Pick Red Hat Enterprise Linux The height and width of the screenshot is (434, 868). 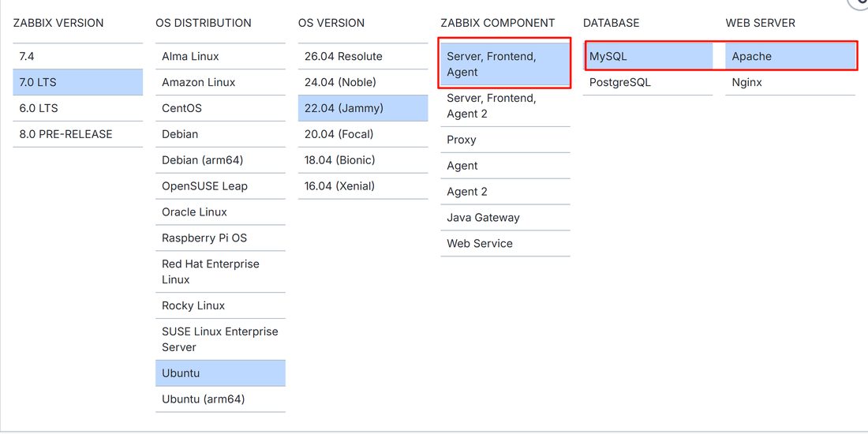pyautogui.click(x=220, y=271)
